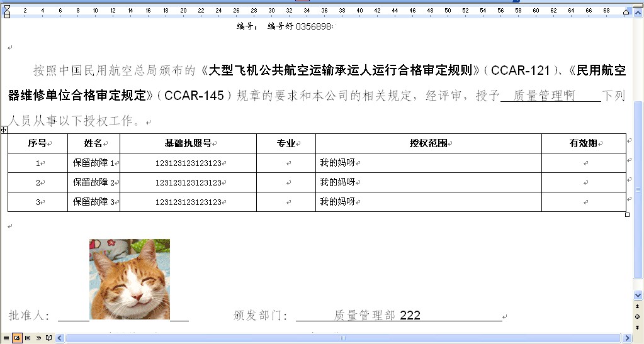The height and width of the screenshot is (344, 644).
Task: Click the bold title 大型飞机公共航空运输承运人运行合格审定规则
Action: coord(341,70)
